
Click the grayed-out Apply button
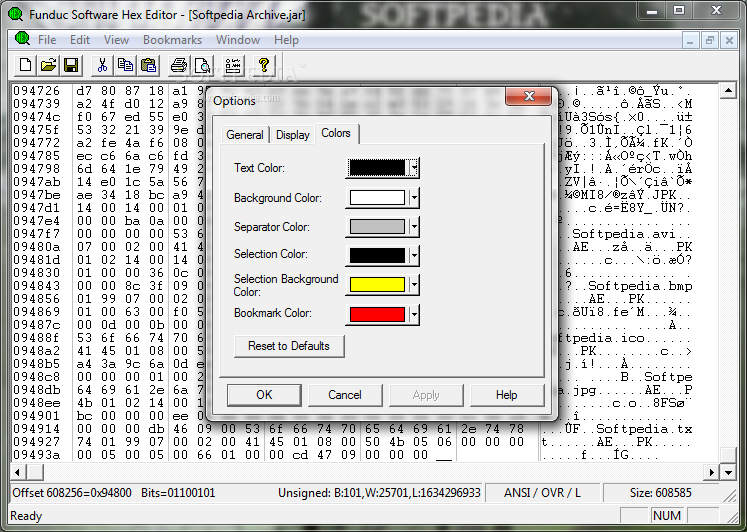click(x=426, y=395)
